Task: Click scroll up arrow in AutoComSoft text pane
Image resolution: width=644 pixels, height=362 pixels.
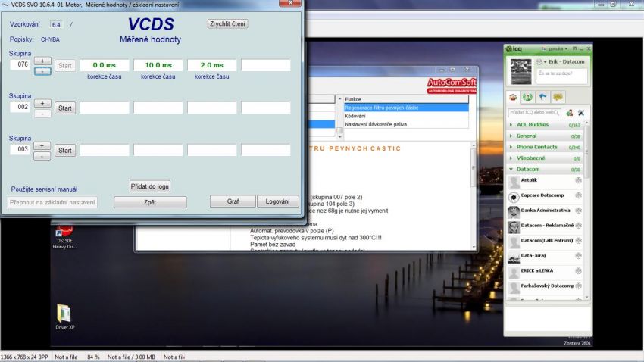Action: [474, 145]
